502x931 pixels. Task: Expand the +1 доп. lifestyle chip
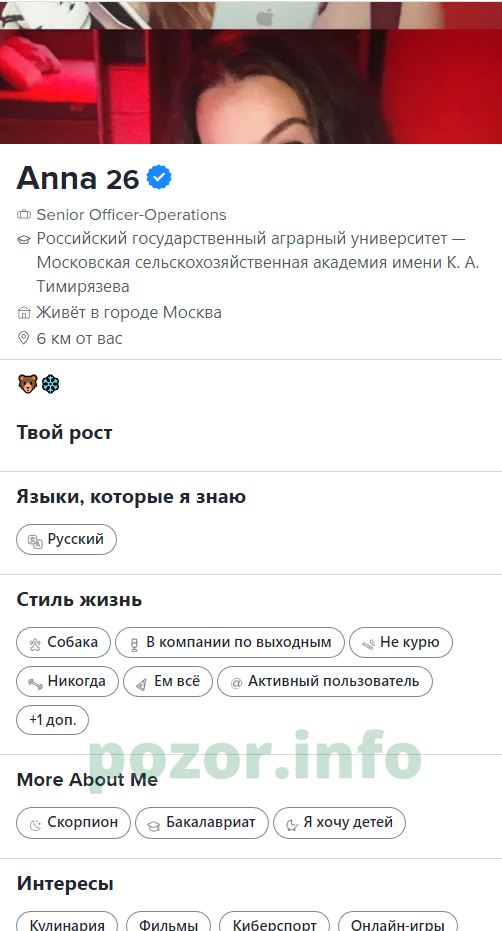[52, 720]
